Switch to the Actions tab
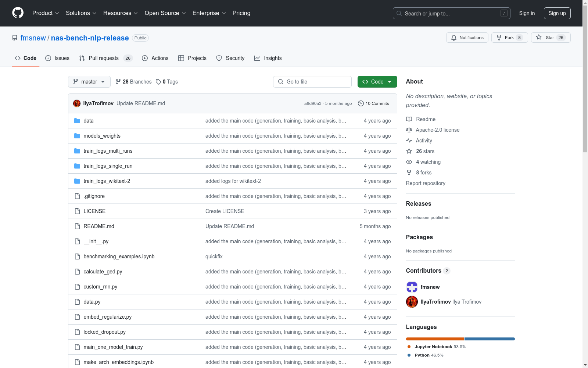 tap(155, 58)
